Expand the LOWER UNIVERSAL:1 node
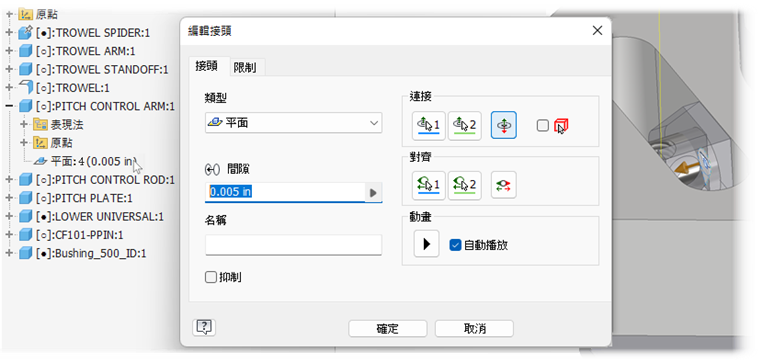Viewport: 763px width, 363px height. pos(9,217)
